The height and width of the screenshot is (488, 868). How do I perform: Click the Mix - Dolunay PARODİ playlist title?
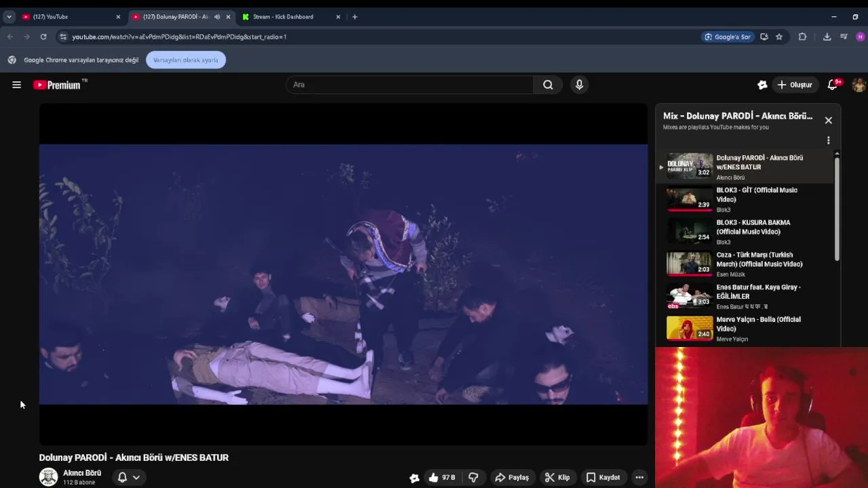[738, 116]
